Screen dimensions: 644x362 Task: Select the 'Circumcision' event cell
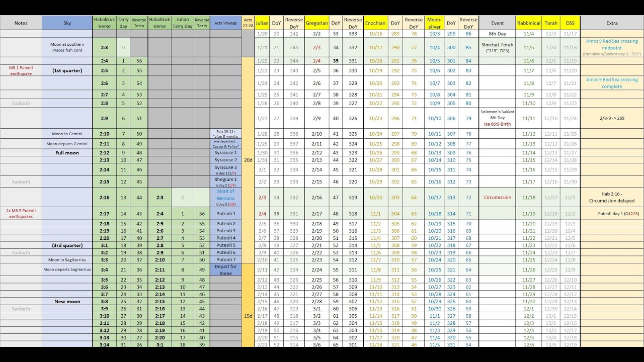point(497,198)
